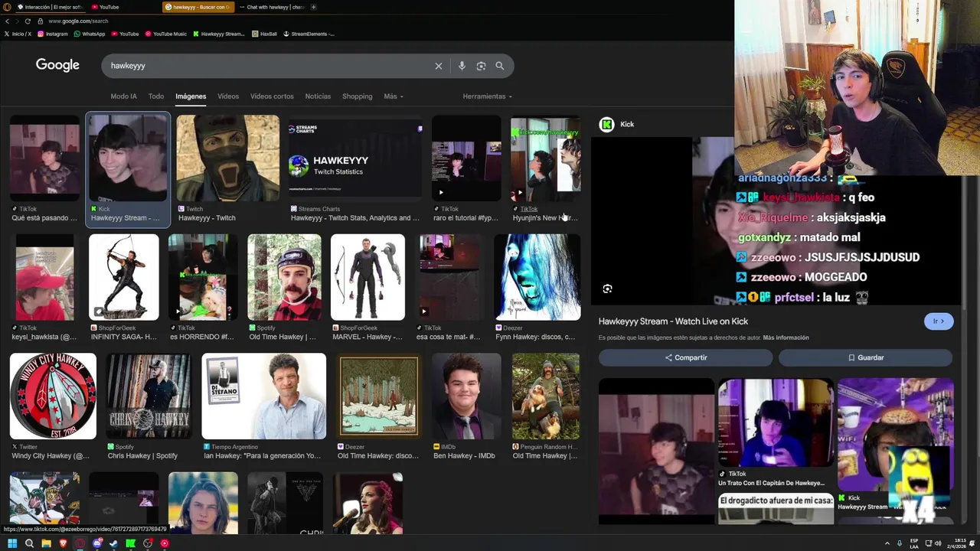Open the Hawkeyyy Stream bookmark
Screen dimensions: 980x551
[219, 34]
